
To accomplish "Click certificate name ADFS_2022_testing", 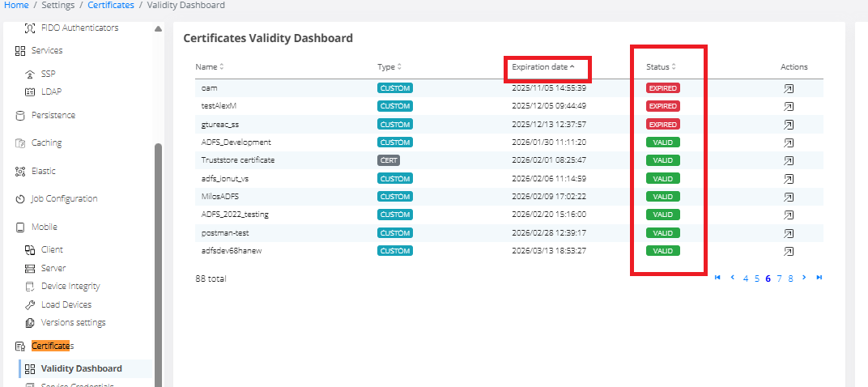I will (x=236, y=215).
